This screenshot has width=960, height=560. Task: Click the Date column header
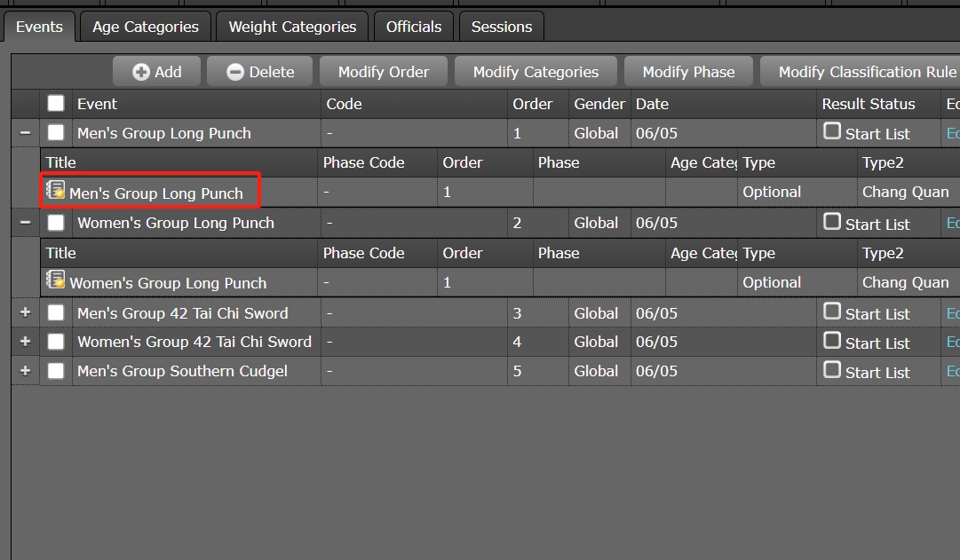pyautogui.click(x=652, y=104)
